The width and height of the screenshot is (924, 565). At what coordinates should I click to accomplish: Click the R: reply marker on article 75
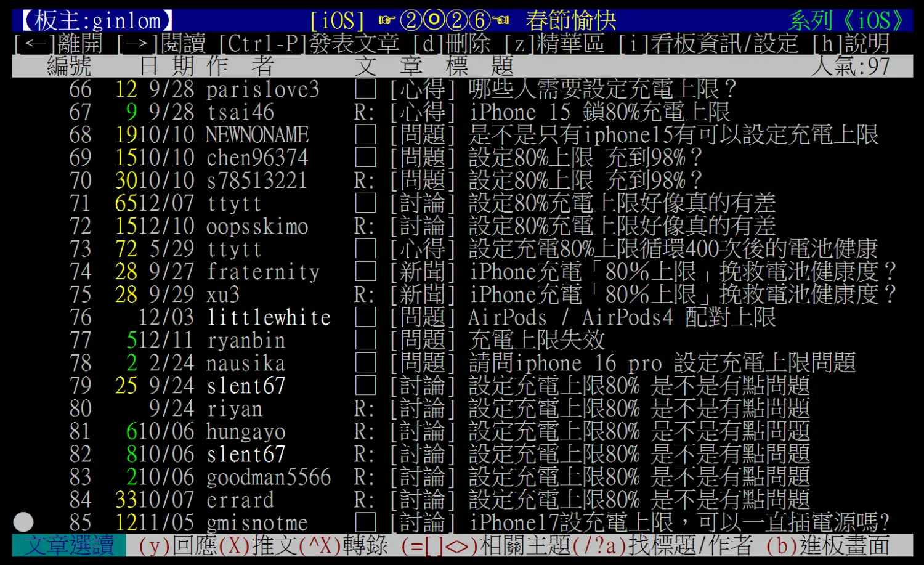pos(364,295)
